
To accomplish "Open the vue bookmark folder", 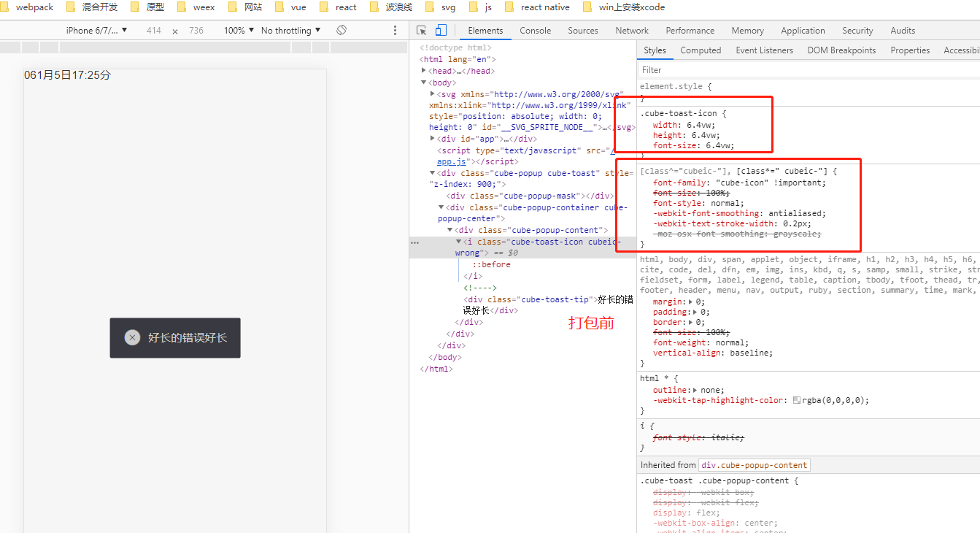I will click(290, 7).
